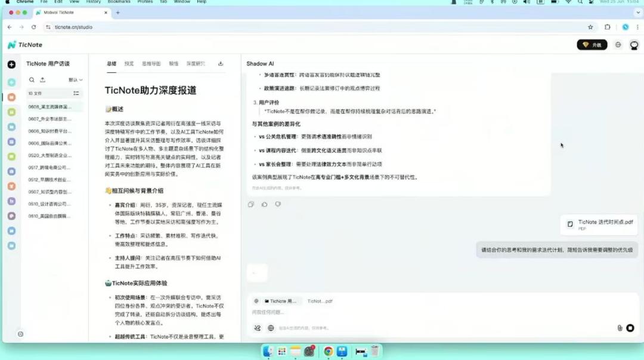
Task: Open the search icon in the file panel
Action: pos(32,79)
